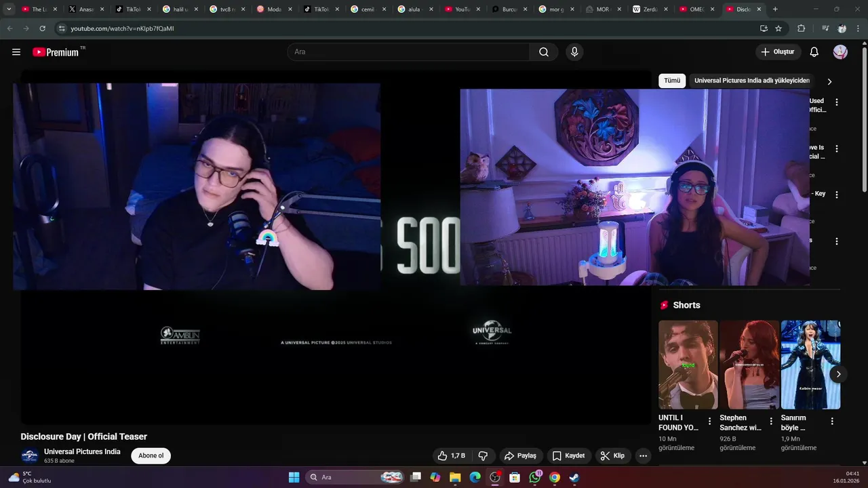Save the video with Kaydet
Viewport: 868px width, 488px height.
[568, 455]
